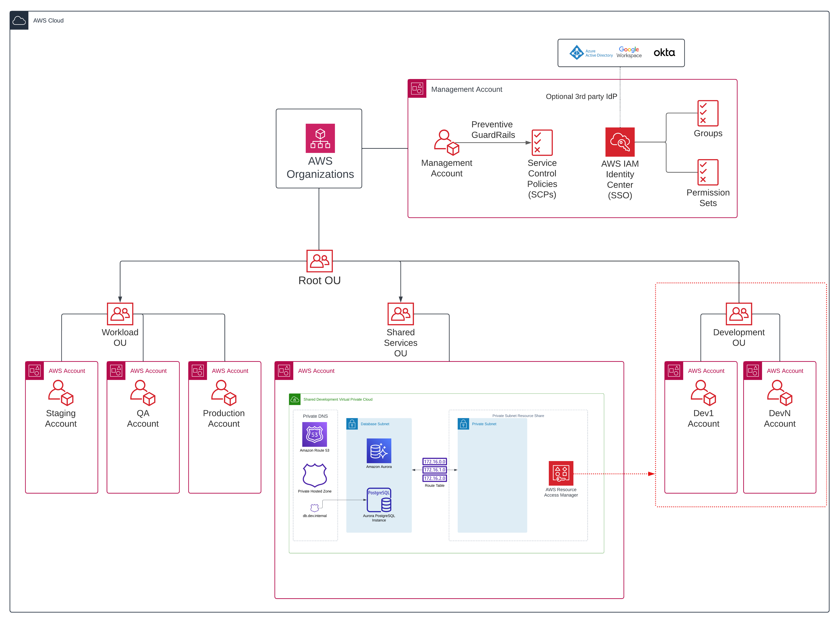Select the Database Subnet lock icon

[x=352, y=424]
